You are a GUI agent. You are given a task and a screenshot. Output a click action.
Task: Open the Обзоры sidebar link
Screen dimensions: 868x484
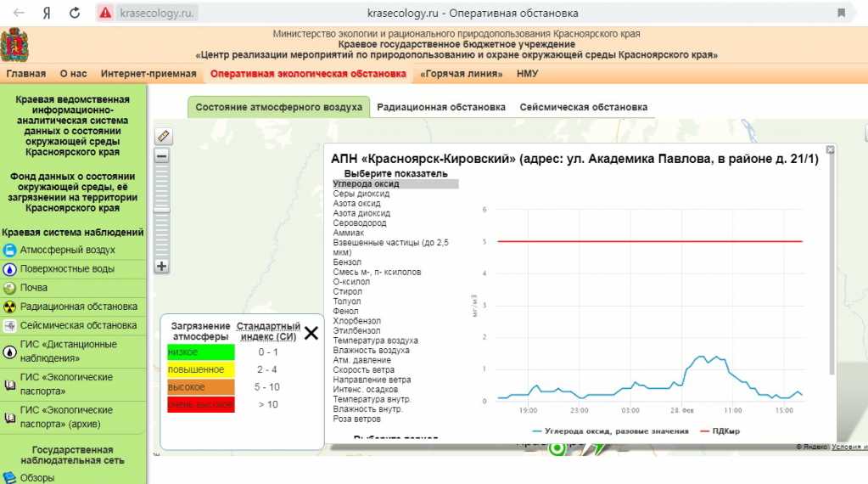(x=37, y=478)
